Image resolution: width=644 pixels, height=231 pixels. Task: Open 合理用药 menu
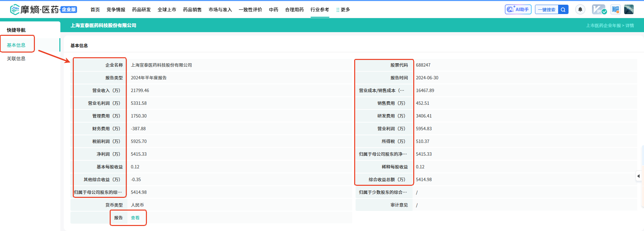pyautogui.click(x=294, y=10)
